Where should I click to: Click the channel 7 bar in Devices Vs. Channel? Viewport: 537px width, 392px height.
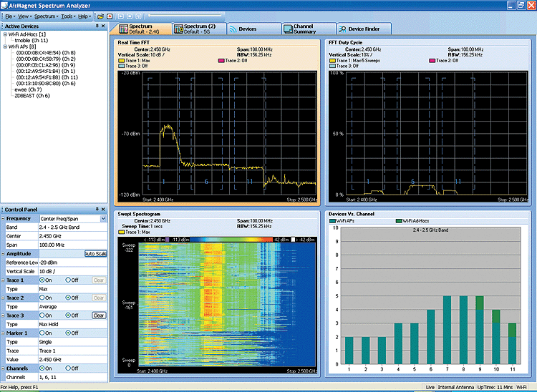(x=447, y=330)
